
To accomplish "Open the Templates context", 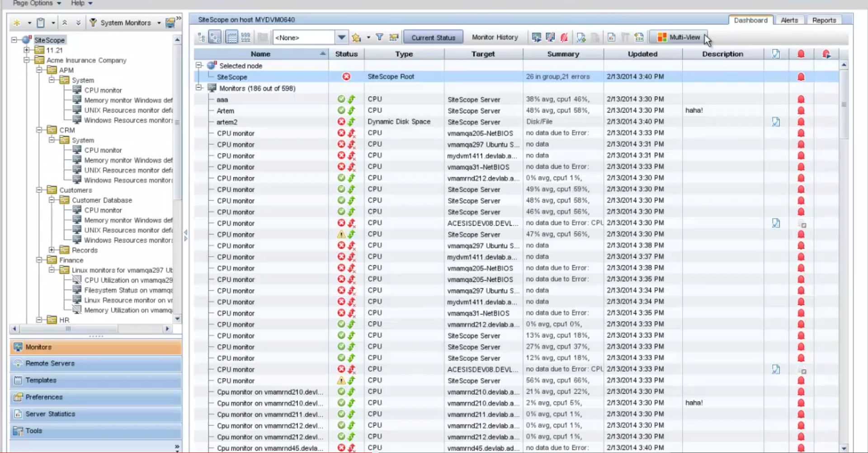I will pos(96,380).
